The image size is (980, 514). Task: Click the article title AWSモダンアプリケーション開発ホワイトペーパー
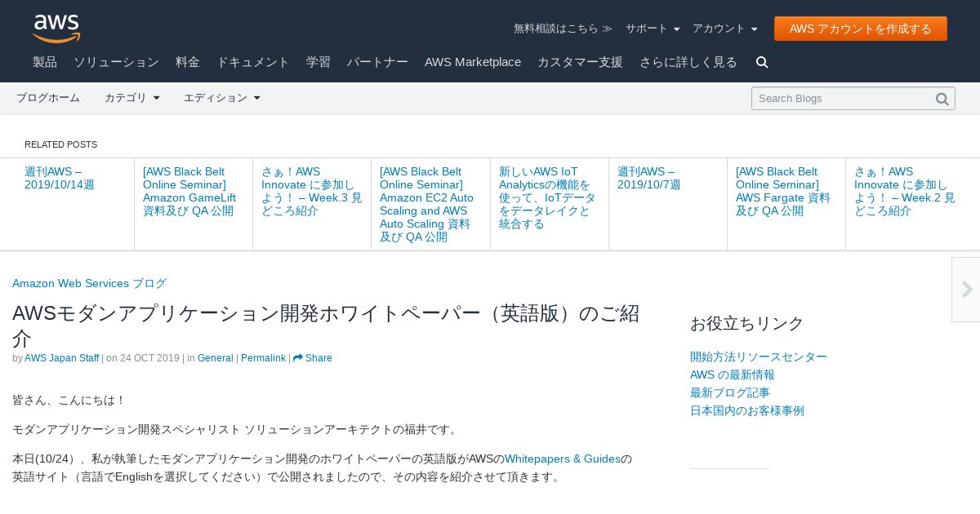coord(327,325)
